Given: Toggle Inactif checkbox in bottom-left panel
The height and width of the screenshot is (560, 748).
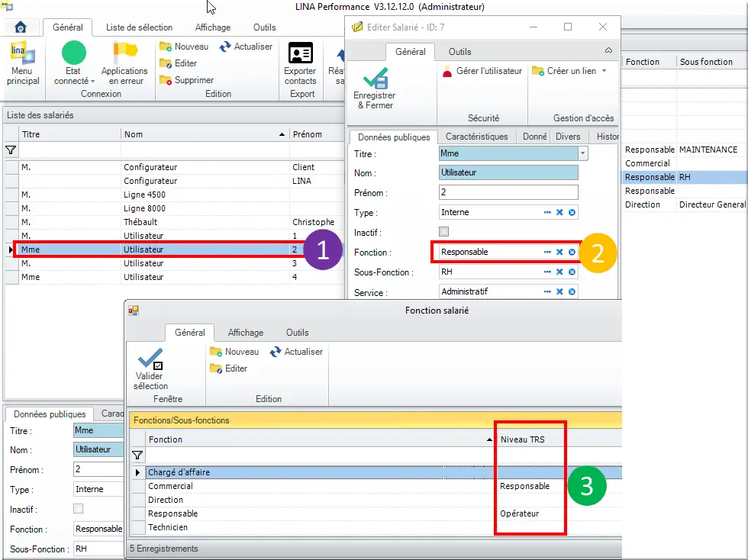Looking at the screenshot, I should point(78,509).
